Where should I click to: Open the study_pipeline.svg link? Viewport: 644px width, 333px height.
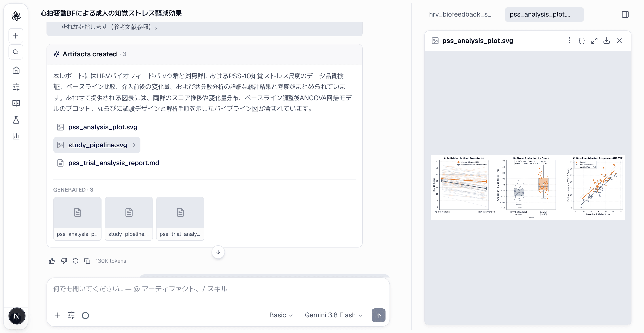[x=97, y=145]
